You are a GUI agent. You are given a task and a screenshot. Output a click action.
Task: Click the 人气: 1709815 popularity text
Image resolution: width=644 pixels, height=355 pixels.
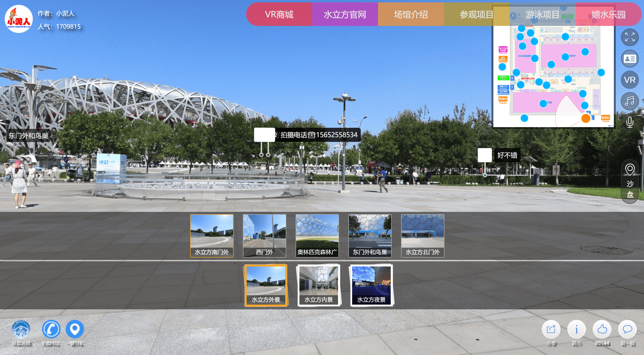point(59,27)
